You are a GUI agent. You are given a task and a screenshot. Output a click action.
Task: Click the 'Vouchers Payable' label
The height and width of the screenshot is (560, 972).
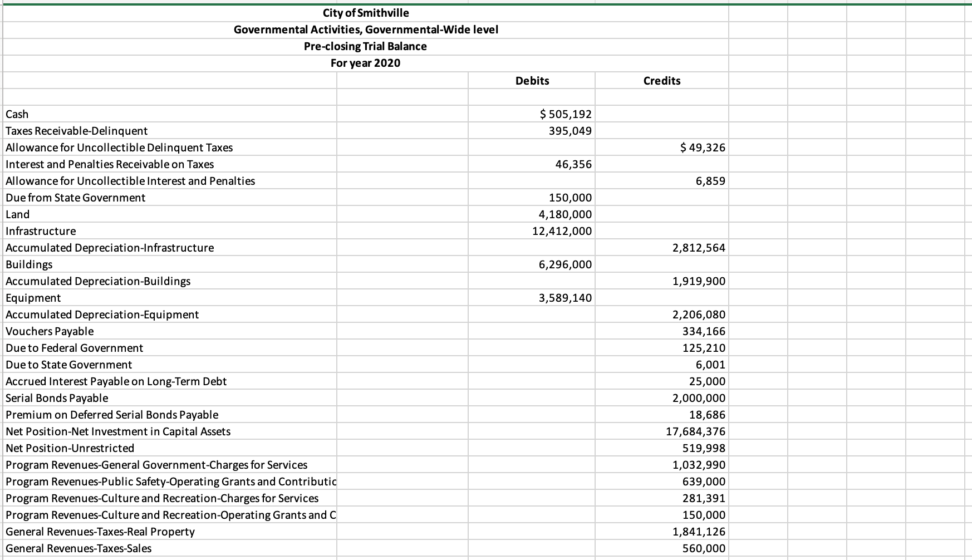(x=50, y=331)
